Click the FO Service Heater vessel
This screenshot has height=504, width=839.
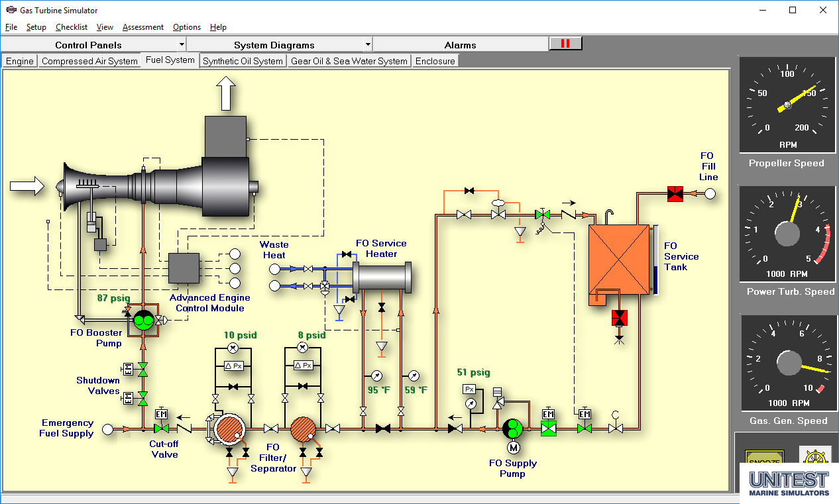click(x=382, y=277)
